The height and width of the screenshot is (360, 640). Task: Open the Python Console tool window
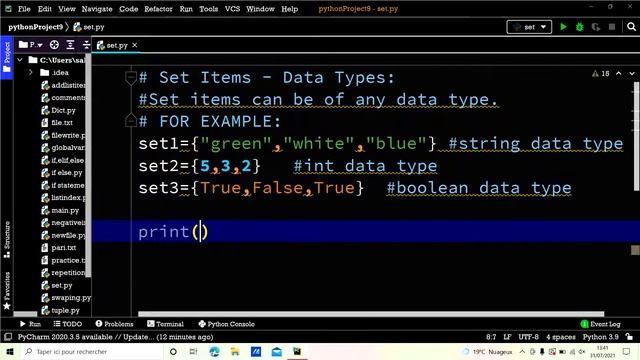[x=227, y=324]
